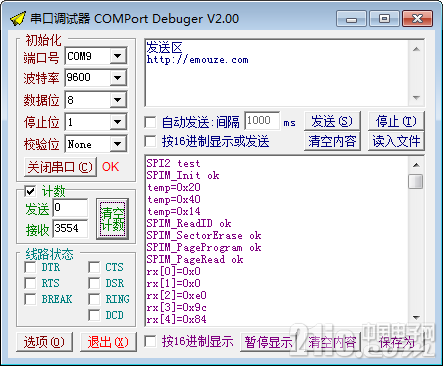
Task: Open the 端口号 COM9 dropdown
Action: 118,56
